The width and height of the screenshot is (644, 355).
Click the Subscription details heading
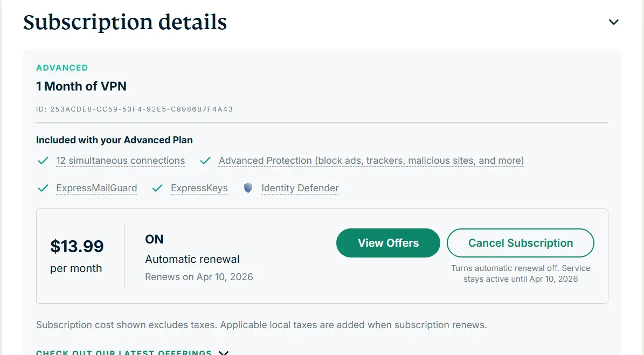pos(125,22)
